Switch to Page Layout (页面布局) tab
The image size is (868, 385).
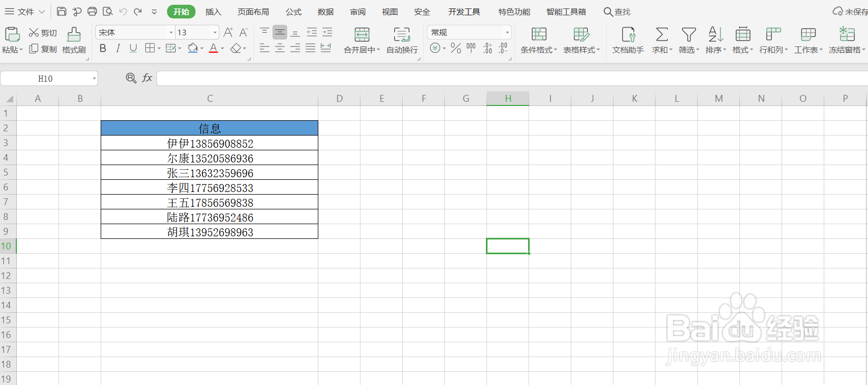[x=253, y=12]
